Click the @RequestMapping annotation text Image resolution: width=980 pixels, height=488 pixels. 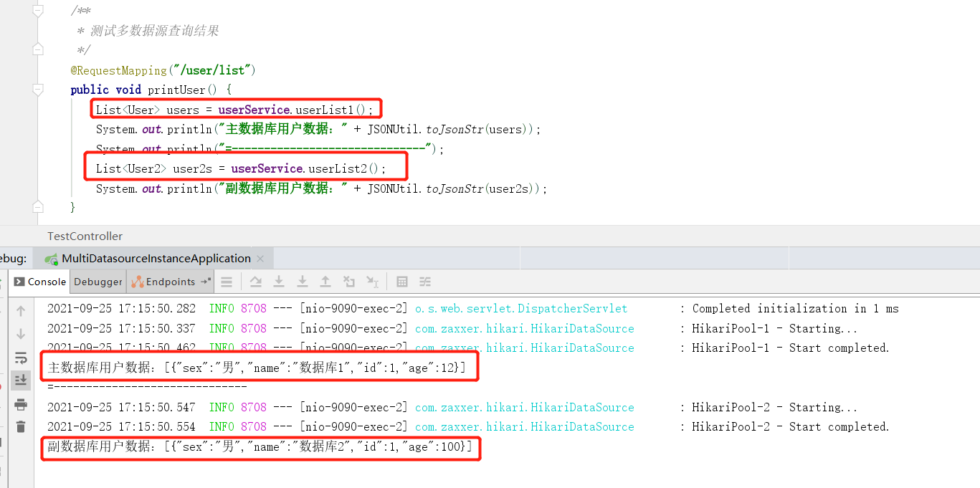pyautogui.click(x=118, y=70)
